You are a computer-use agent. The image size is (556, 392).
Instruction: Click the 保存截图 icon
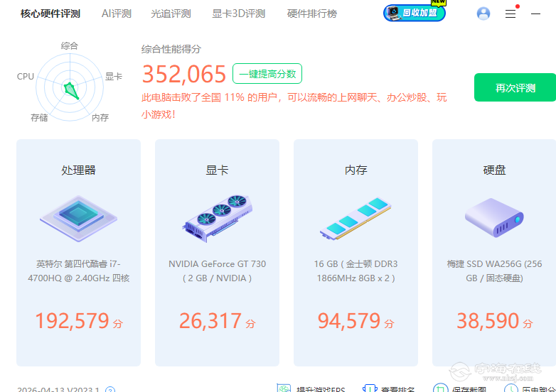click(x=441, y=389)
